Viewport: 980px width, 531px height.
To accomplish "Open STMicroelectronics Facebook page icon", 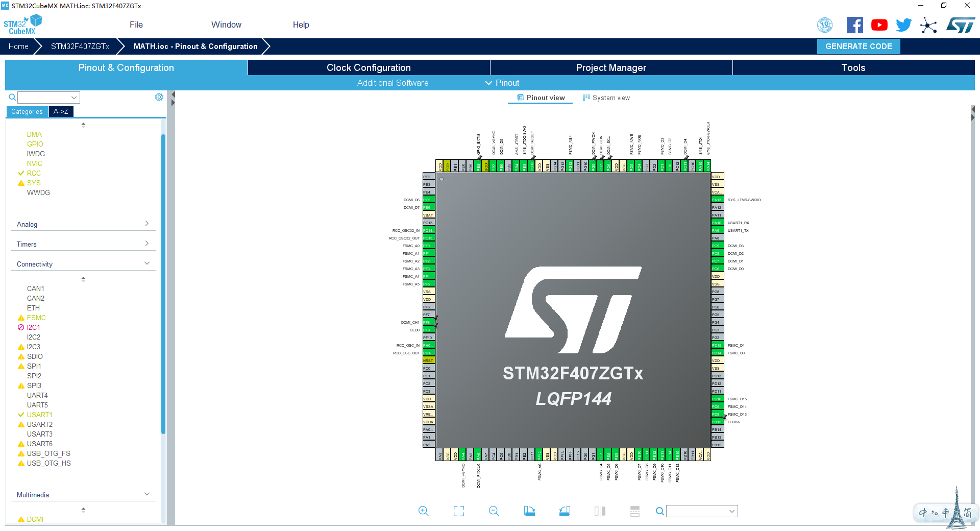I will (855, 25).
